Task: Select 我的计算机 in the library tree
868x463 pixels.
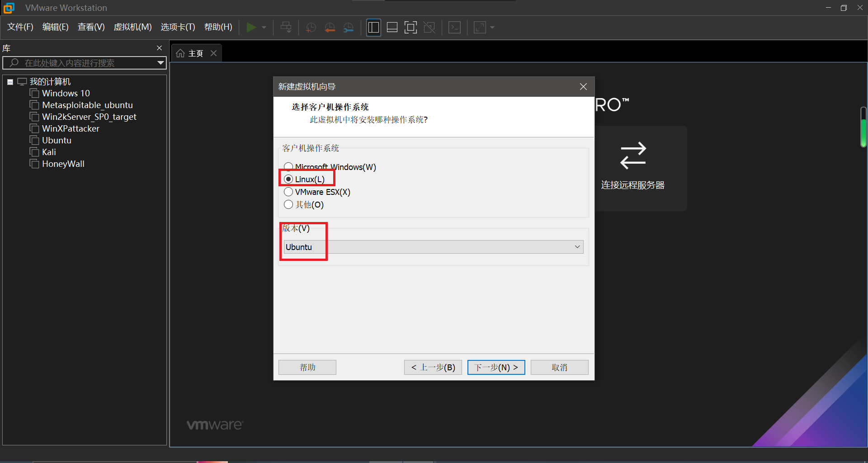Action: pos(50,82)
